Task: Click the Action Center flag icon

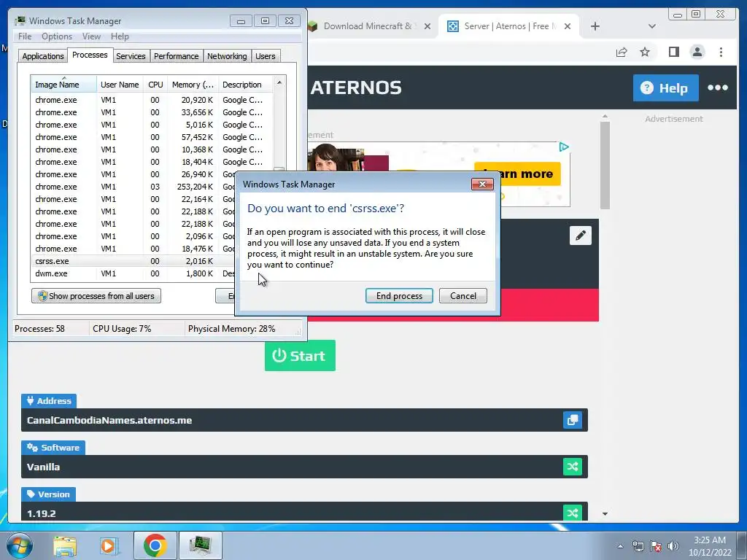Action: coord(656,546)
